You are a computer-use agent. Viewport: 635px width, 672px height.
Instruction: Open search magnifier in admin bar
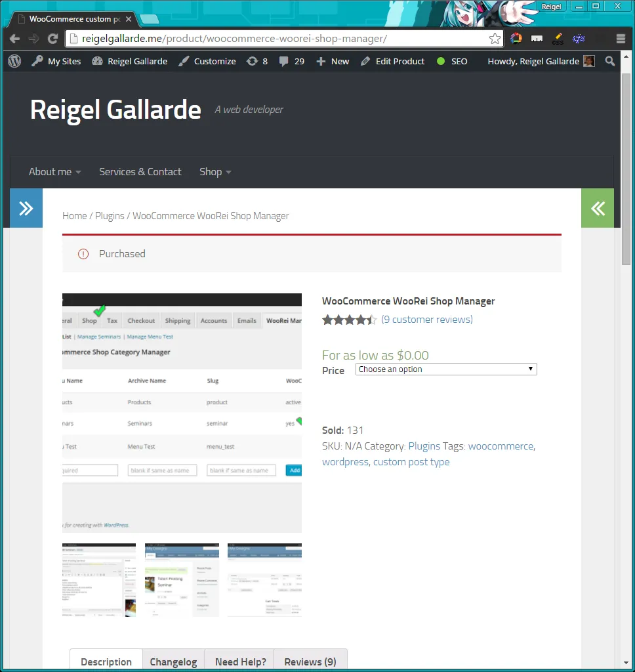click(x=609, y=61)
